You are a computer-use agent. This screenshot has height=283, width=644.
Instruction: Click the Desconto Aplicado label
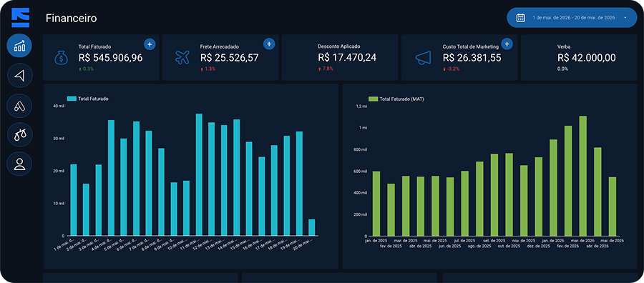339,46
